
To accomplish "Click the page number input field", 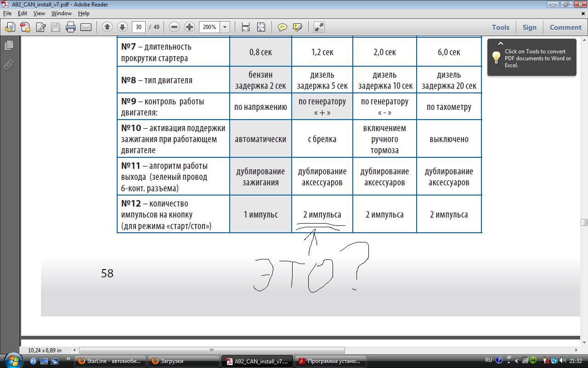I will click(138, 27).
